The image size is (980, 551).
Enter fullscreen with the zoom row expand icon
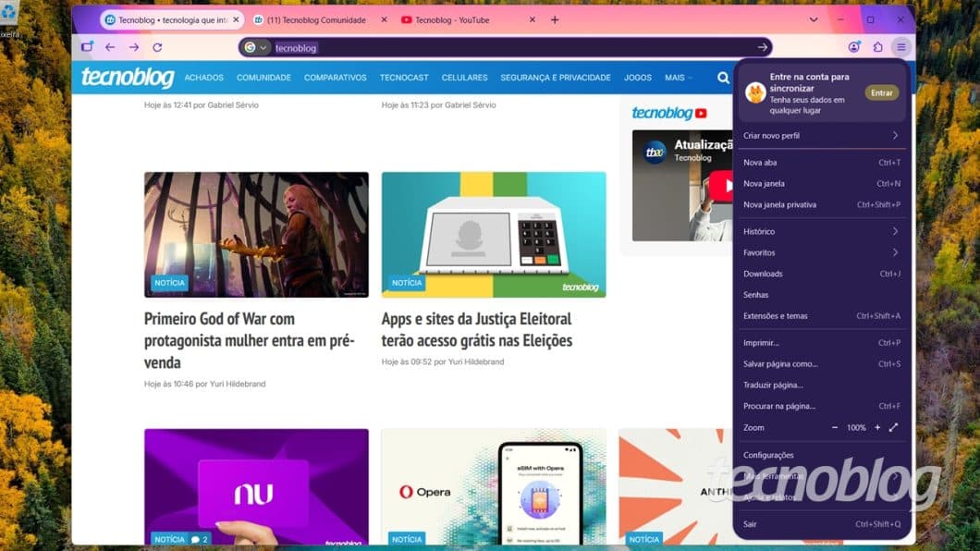pos(893,427)
